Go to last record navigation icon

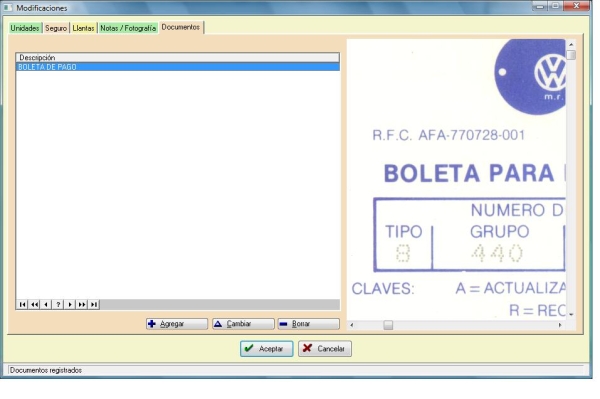click(x=94, y=305)
